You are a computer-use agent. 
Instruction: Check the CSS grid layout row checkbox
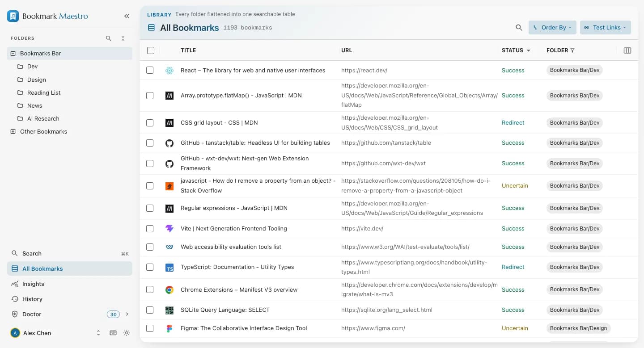[x=150, y=123]
